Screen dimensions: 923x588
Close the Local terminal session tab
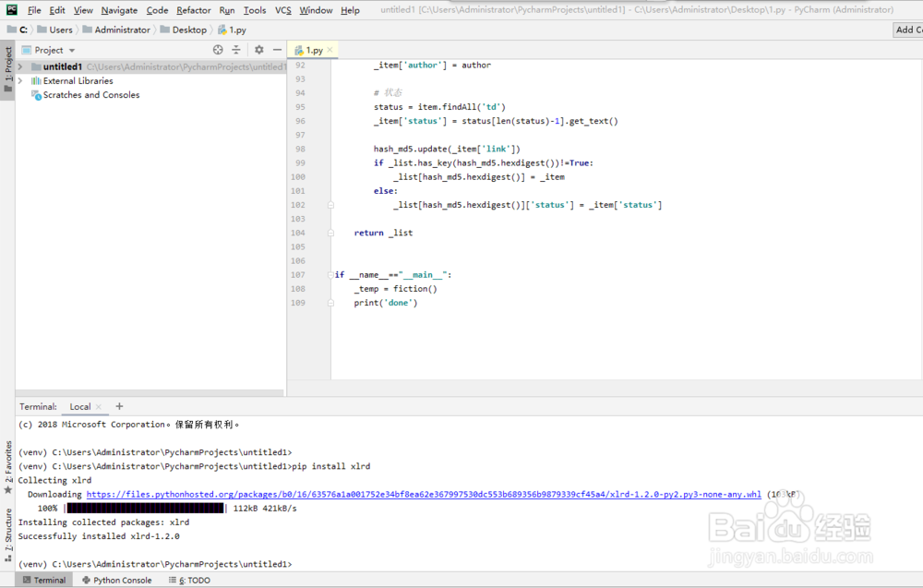point(99,407)
